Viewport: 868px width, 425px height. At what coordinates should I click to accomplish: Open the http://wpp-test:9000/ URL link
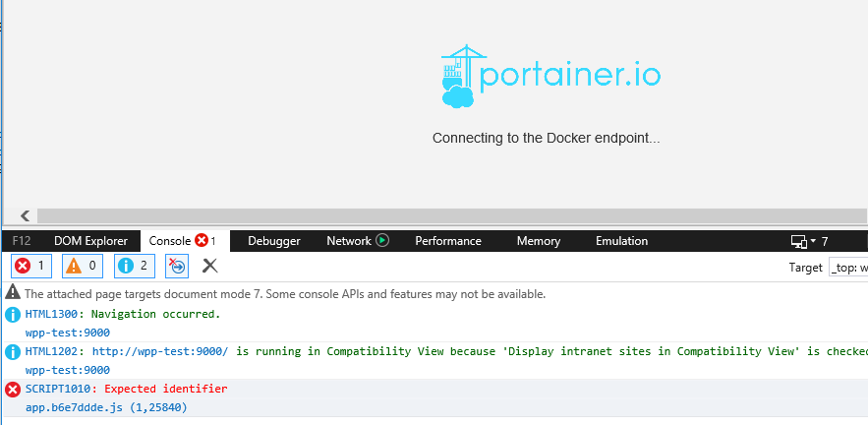160,351
